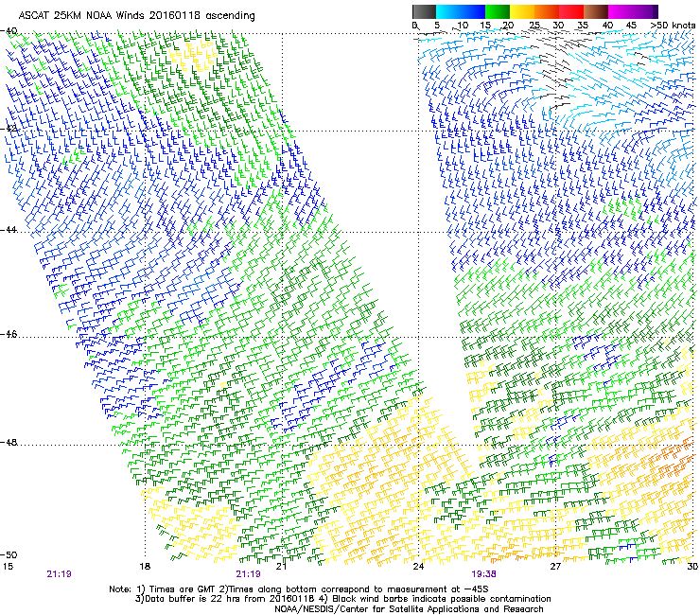700x615 pixels.
Task: Select the yellow 20-25 knots legend color
Action: point(522,11)
